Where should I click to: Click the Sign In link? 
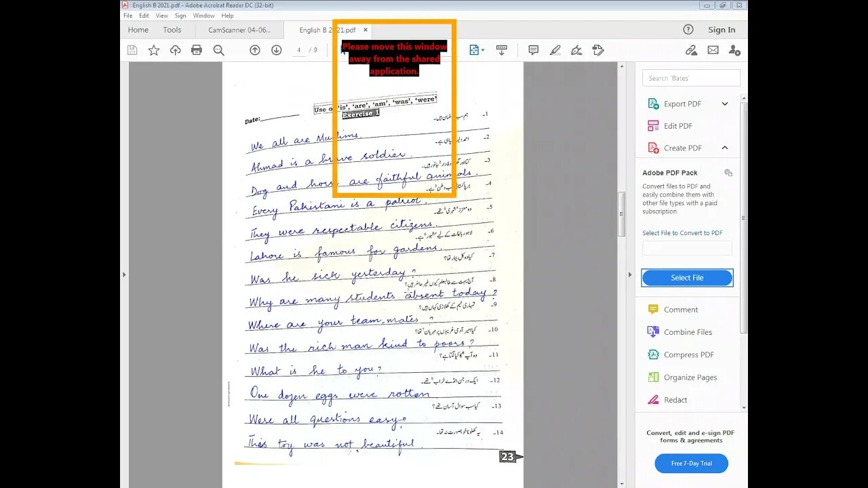click(722, 30)
